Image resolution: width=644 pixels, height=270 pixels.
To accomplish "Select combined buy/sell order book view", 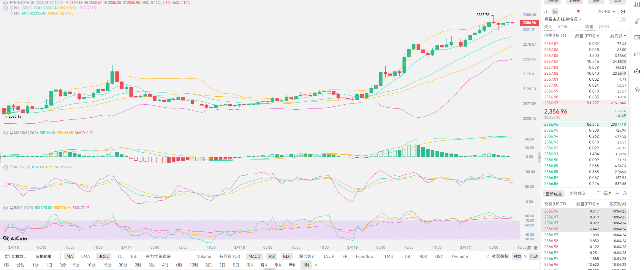I will (555, 12).
